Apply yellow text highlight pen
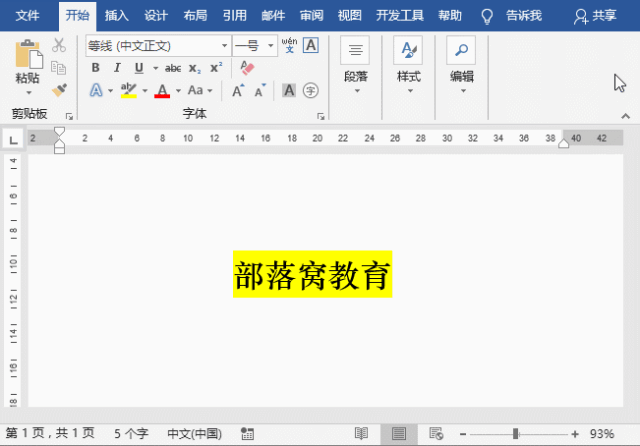The image size is (640, 446). [x=128, y=90]
